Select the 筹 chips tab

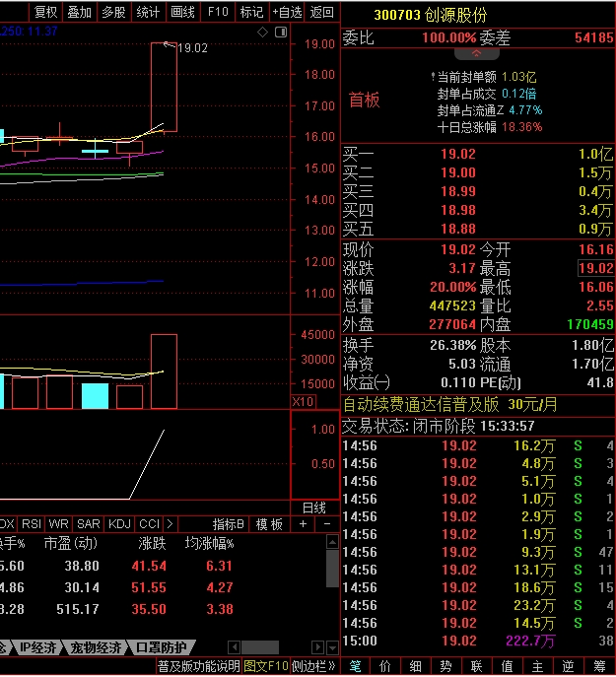coord(599,666)
